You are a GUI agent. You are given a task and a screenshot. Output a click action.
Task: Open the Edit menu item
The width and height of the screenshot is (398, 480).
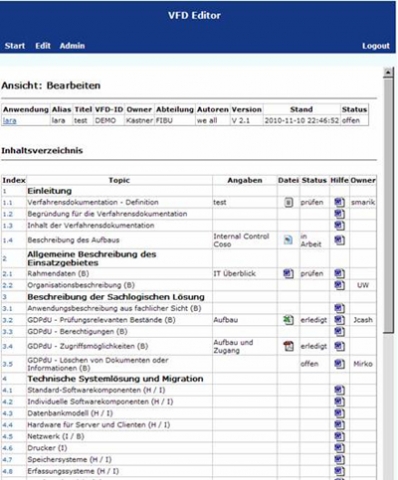click(x=43, y=46)
